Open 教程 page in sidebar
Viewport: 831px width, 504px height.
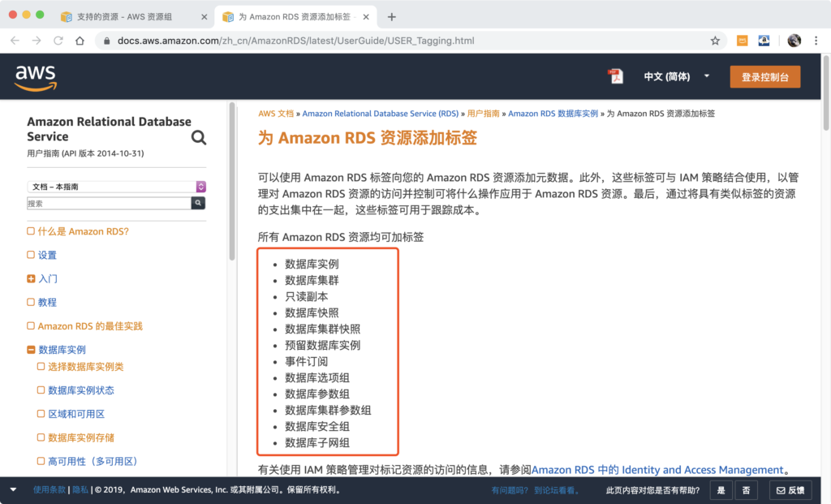(x=47, y=303)
